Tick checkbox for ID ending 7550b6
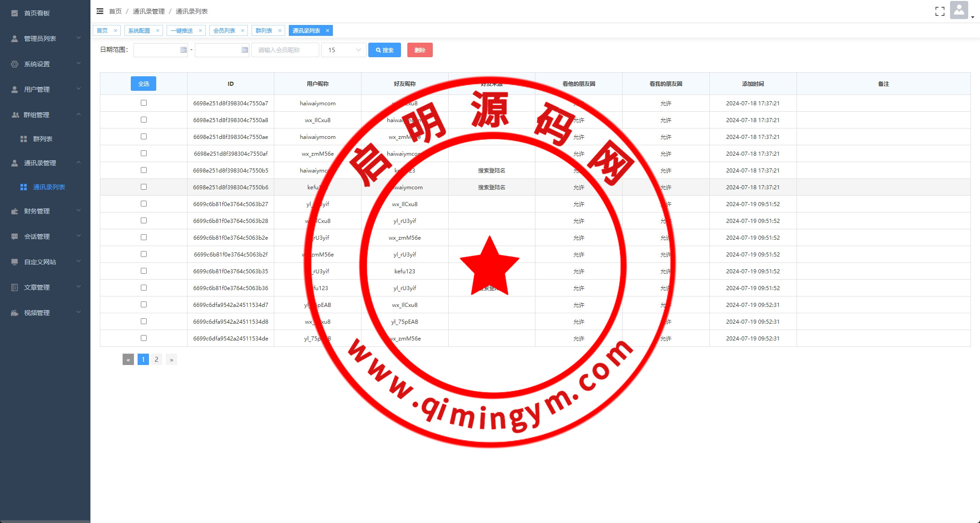The width and height of the screenshot is (980, 523). tap(144, 187)
